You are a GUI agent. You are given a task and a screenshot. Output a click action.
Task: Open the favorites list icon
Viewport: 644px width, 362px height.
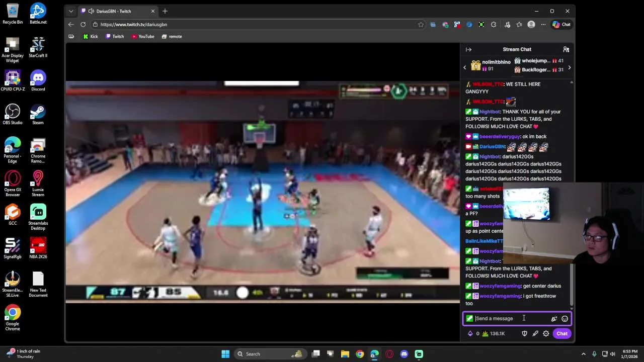pyautogui.click(x=519, y=24)
